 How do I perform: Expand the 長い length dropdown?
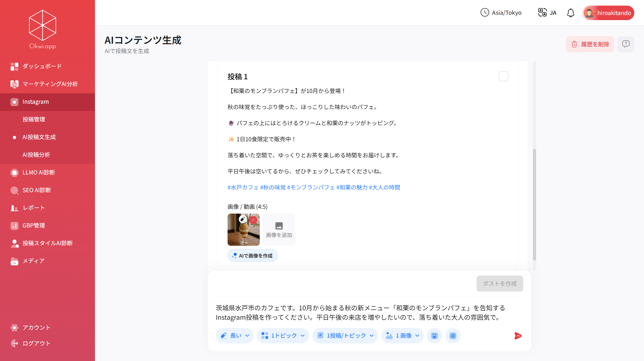pos(235,336)
